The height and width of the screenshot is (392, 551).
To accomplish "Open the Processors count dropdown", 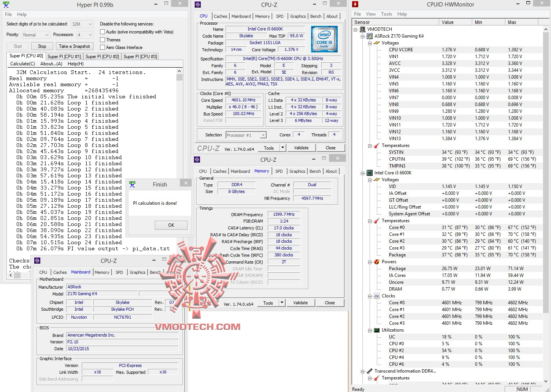I will pos(85,35).
